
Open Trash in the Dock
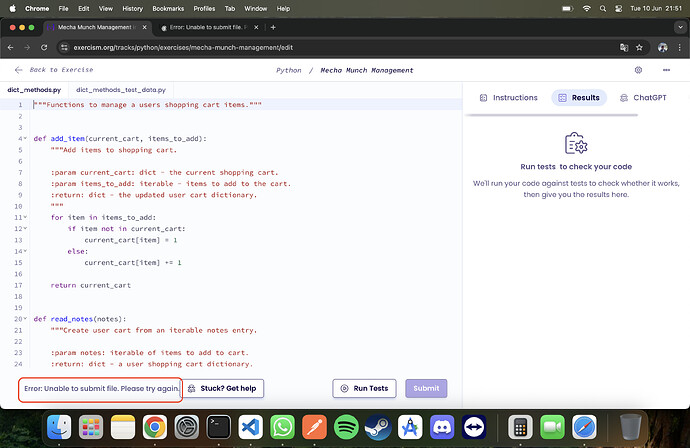pyautogui.click(x=630, y=427)
